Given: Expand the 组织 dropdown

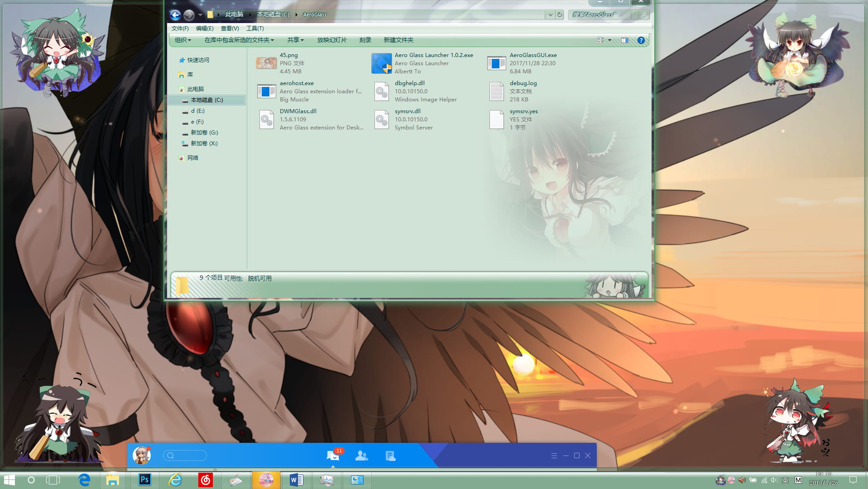Looking at the screenshot, I should 183,40.
